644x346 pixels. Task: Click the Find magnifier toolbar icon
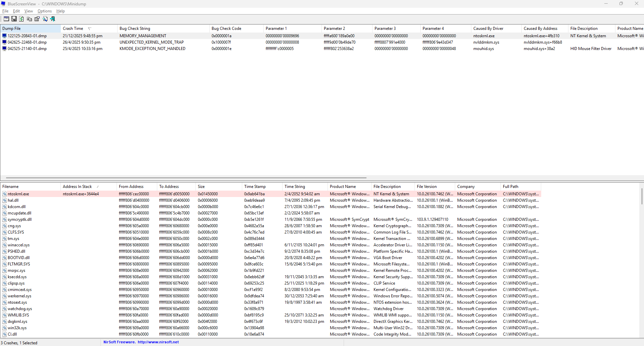click(45, 19)
